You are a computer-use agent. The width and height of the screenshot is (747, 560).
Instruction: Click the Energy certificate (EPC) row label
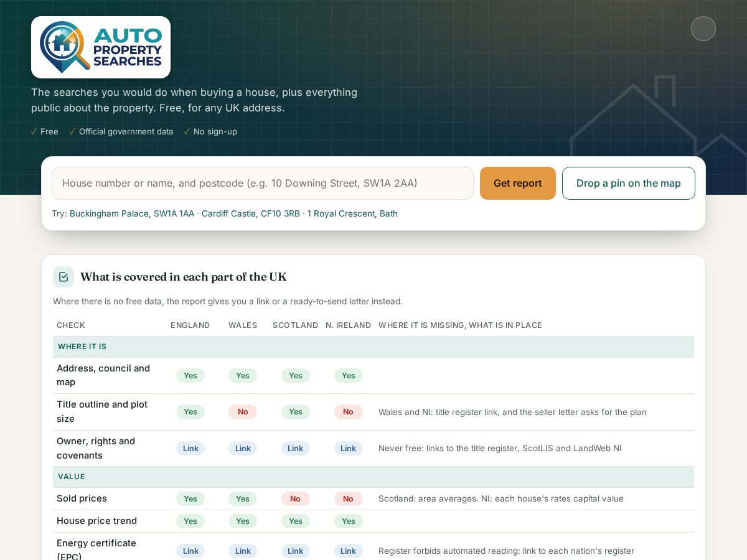click(96, 549)
